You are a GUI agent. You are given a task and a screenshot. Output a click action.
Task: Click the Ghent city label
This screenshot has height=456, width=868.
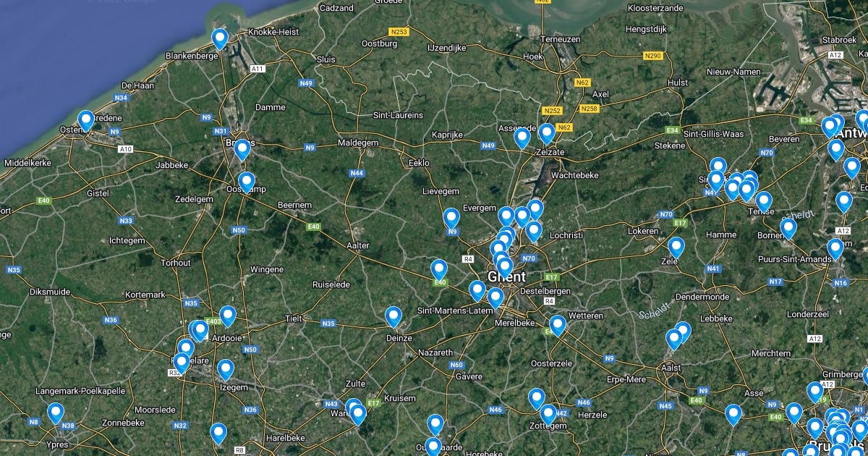(507, 277)
